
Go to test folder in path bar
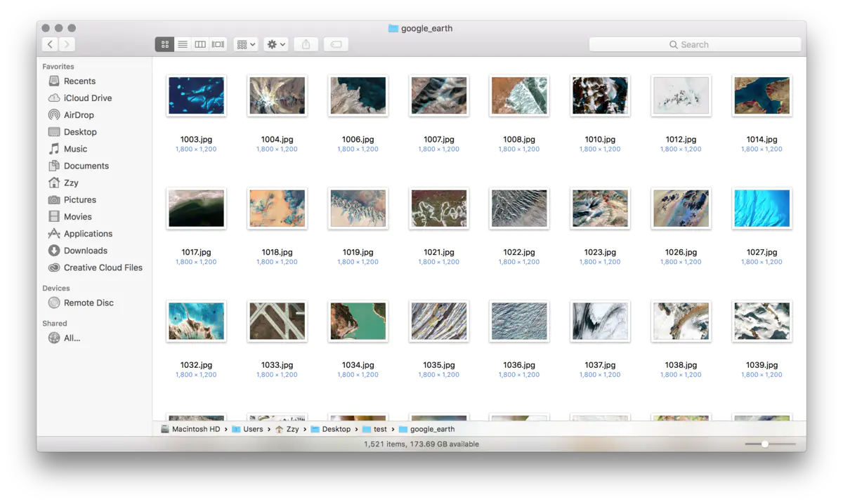[374, 429]
